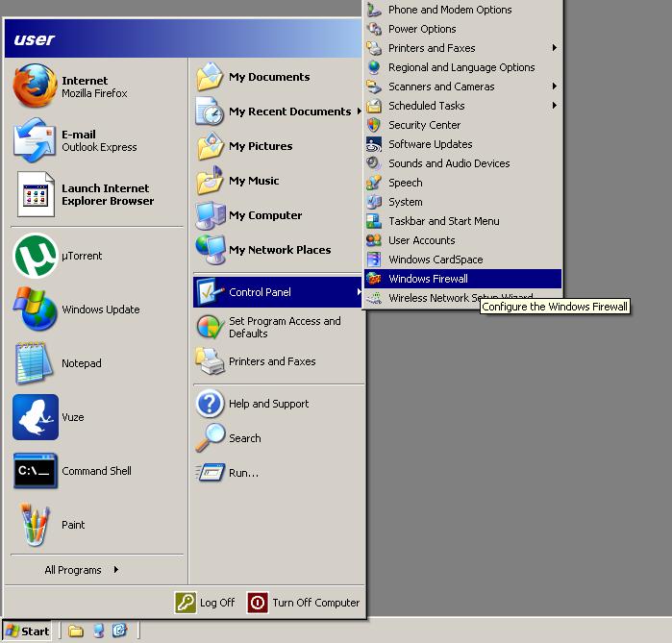This screenshot has height=643, width=672.
Task: Click the My Network Places icon
Action: coord(210,249)
